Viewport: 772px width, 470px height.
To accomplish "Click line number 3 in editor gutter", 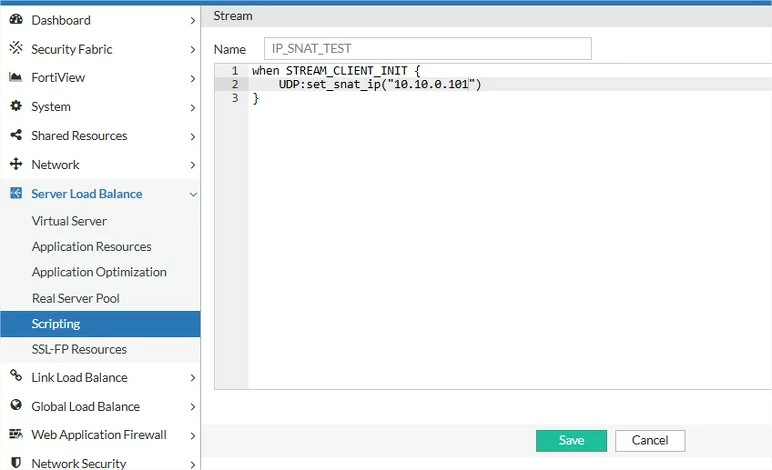I will pos(235,98).
